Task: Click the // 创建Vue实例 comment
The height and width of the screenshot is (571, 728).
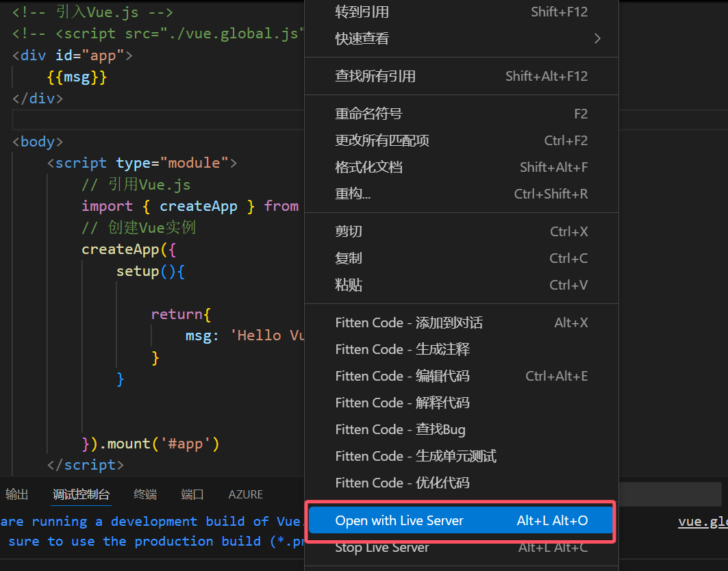Action: pos(138,228)
